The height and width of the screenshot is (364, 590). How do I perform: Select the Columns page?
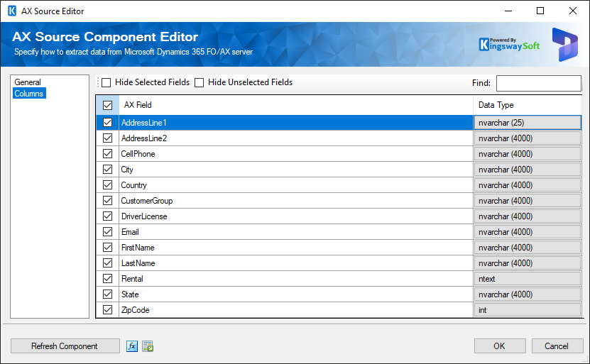pyautogui.click(x=29, y=93)
